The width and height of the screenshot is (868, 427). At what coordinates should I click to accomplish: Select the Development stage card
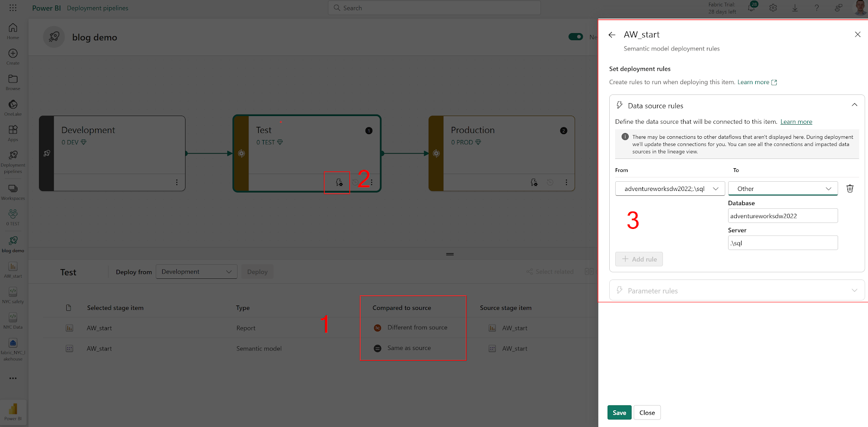[112, 154]
